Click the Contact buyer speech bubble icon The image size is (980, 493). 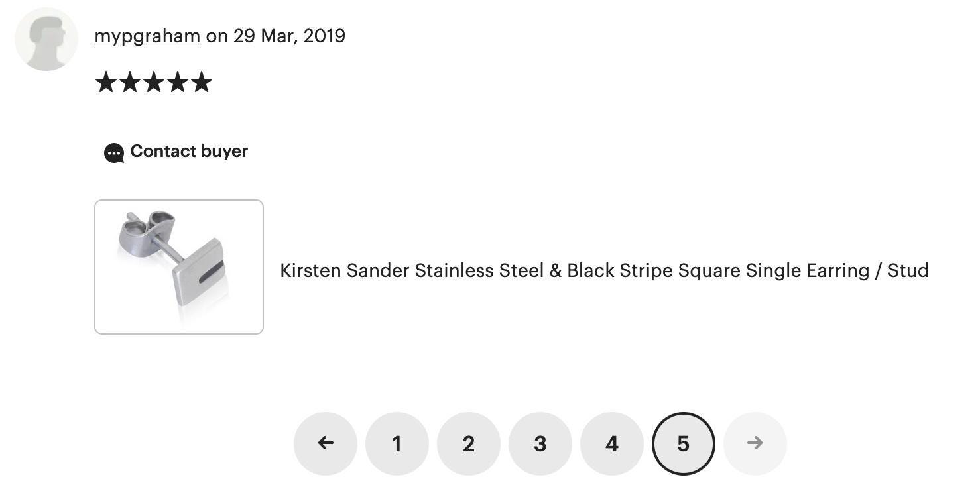(x=114, y=153)
